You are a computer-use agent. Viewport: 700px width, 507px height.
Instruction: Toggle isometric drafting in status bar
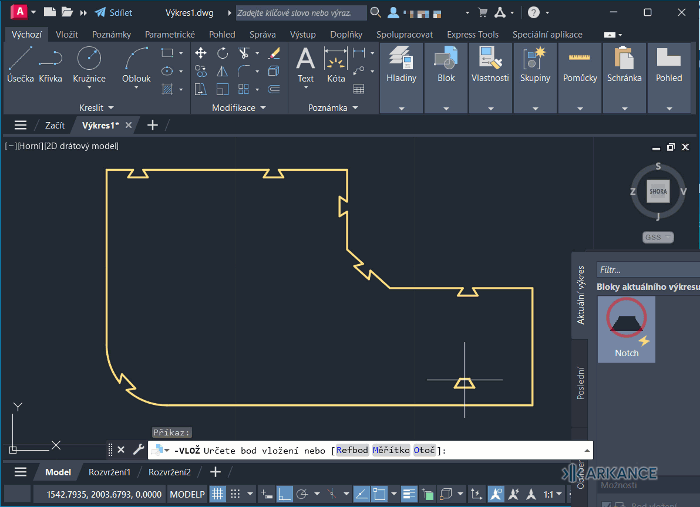(332, 494)
